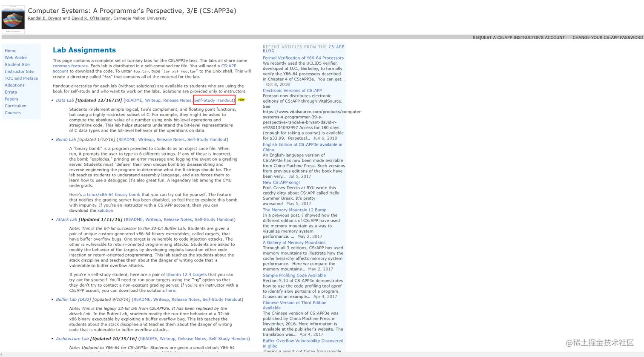This screenshot has height=357, width=644.
Task: Download the Linux/x86-64 binary bomb
Action: 113,195
